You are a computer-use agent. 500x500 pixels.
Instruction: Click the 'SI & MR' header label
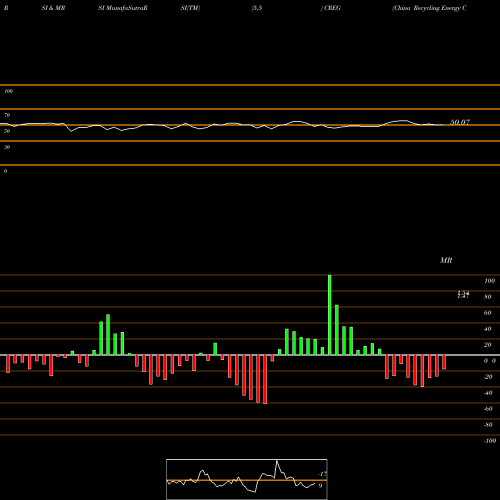tap(53, 8)
